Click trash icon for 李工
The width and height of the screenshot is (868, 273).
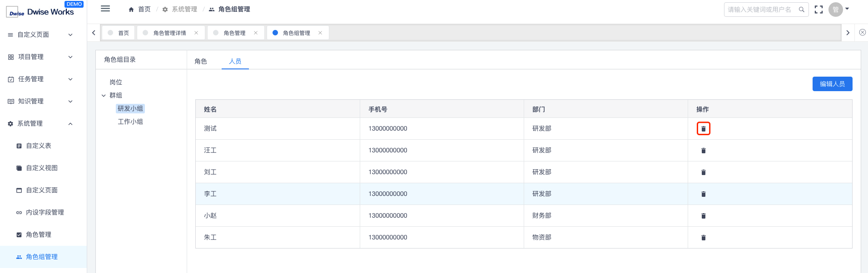703,194
